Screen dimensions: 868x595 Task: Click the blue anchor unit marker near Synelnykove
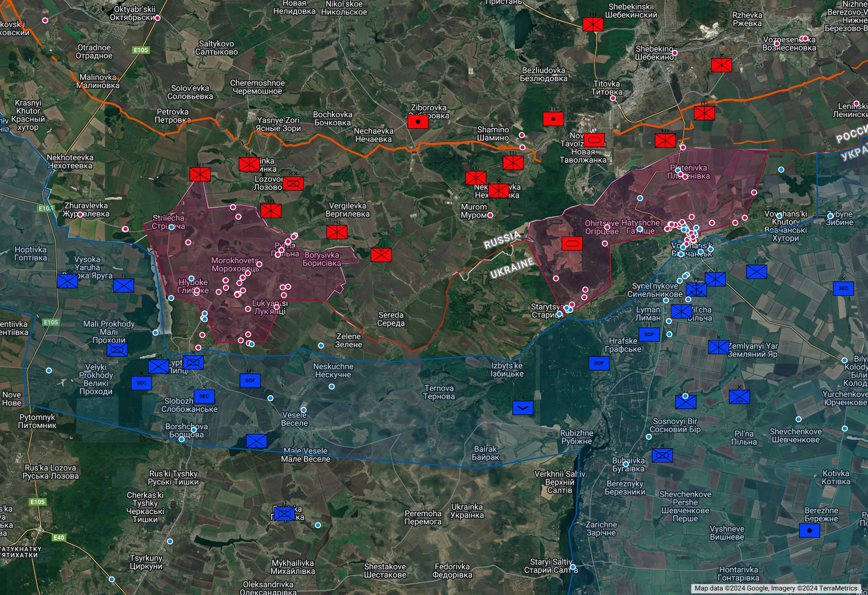point(696,290)
